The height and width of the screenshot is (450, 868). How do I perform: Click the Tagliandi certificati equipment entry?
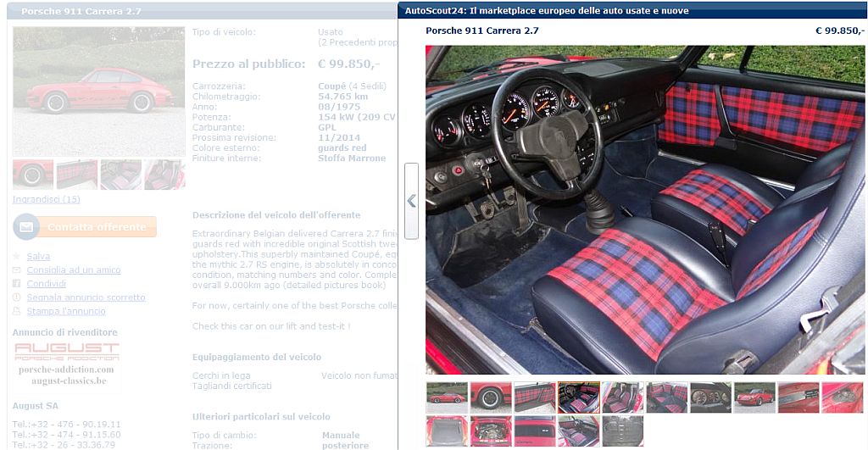(232, 386)
